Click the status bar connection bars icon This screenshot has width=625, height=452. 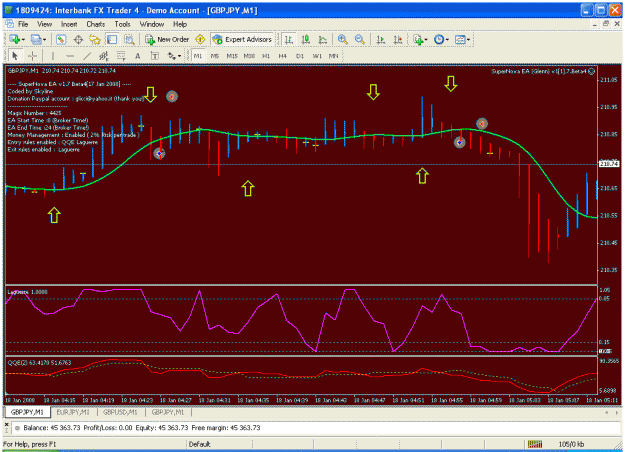(535, 444)
